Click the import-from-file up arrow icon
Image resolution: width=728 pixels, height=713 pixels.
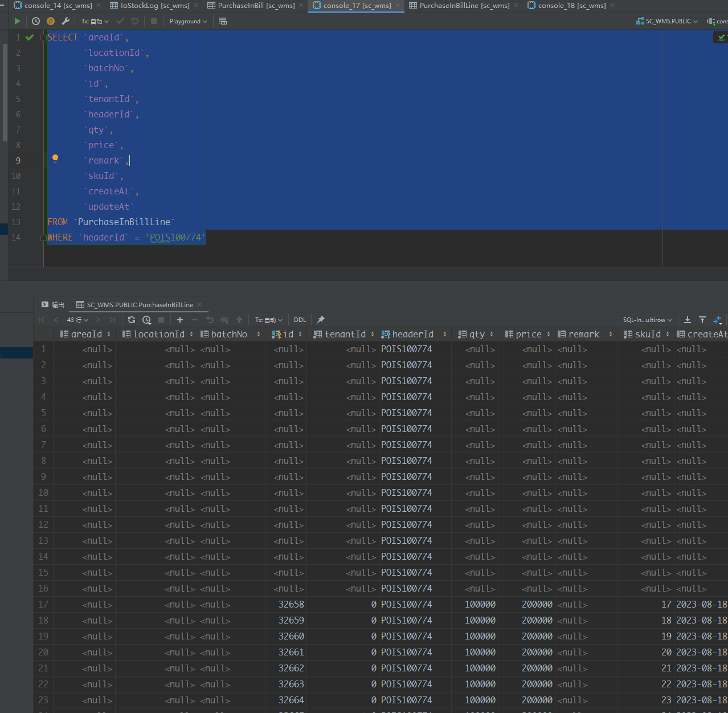click(x=702, y=320)
